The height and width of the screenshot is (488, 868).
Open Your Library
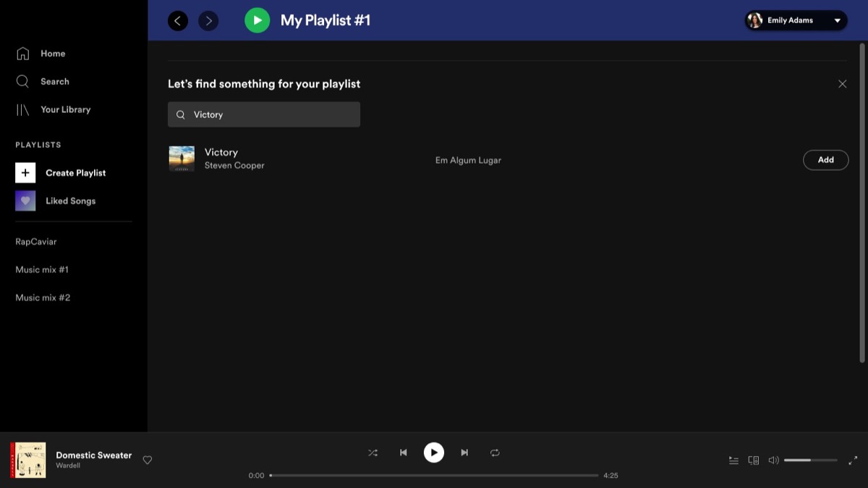tap(65, 109)
